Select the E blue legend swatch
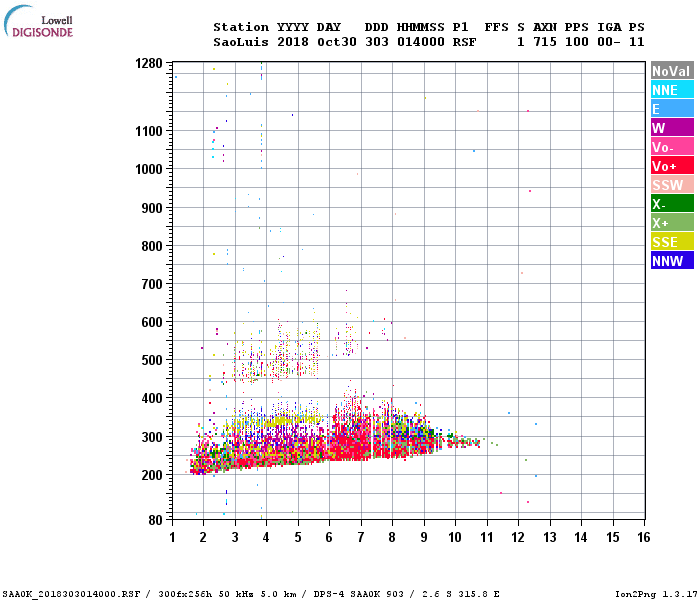Viewport: 700px width, 600px height. (x=672, y=109)
